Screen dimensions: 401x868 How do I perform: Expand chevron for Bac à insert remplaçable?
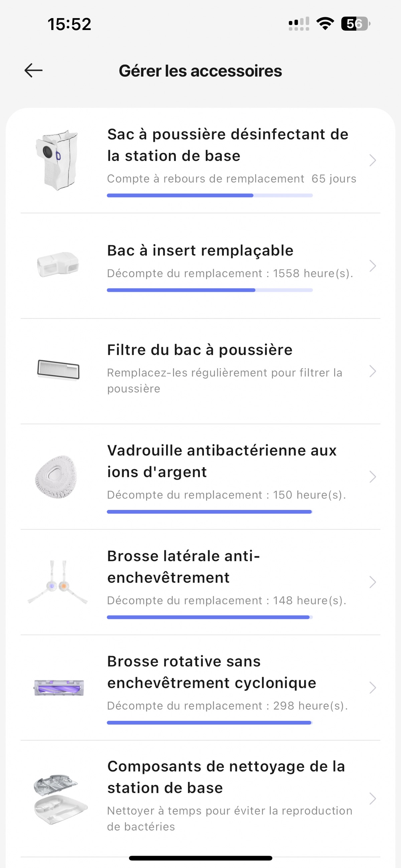tap(372, 266)
